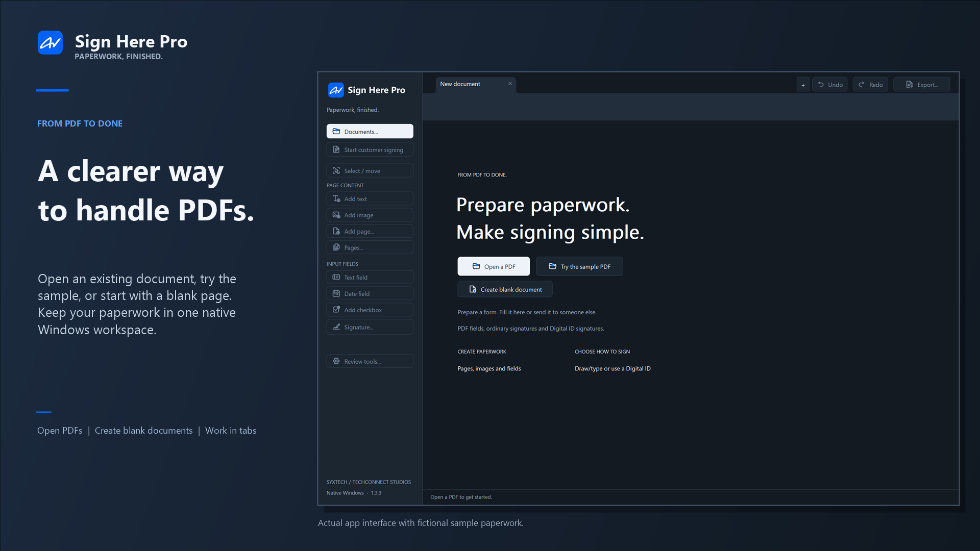
Task: Open the Signature options
Action: pyautogui.click(x=370, y=327)
